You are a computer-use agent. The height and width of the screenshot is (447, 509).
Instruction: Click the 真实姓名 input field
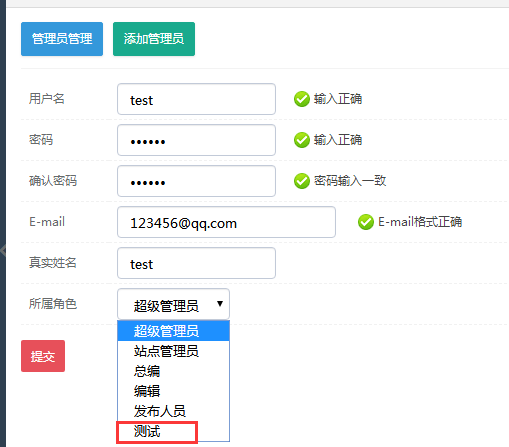point(196,263)
